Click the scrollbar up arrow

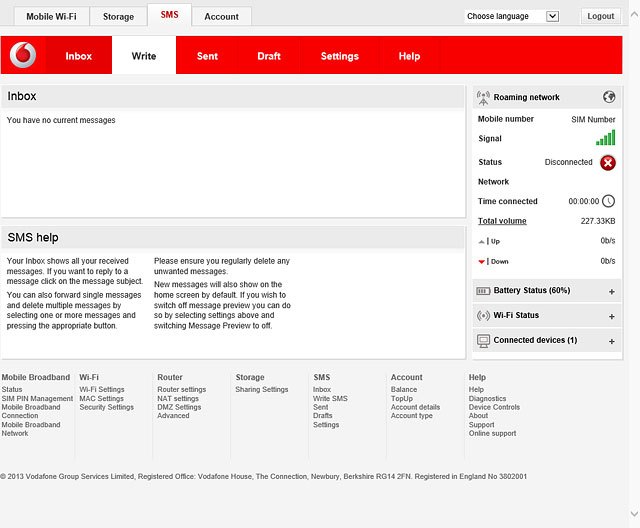point(634,15)
